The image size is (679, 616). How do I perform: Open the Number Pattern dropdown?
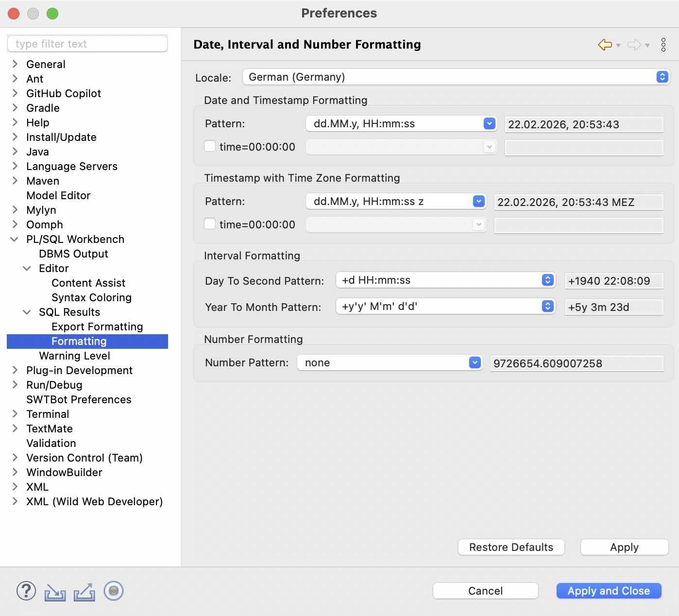tap(474, 362)
